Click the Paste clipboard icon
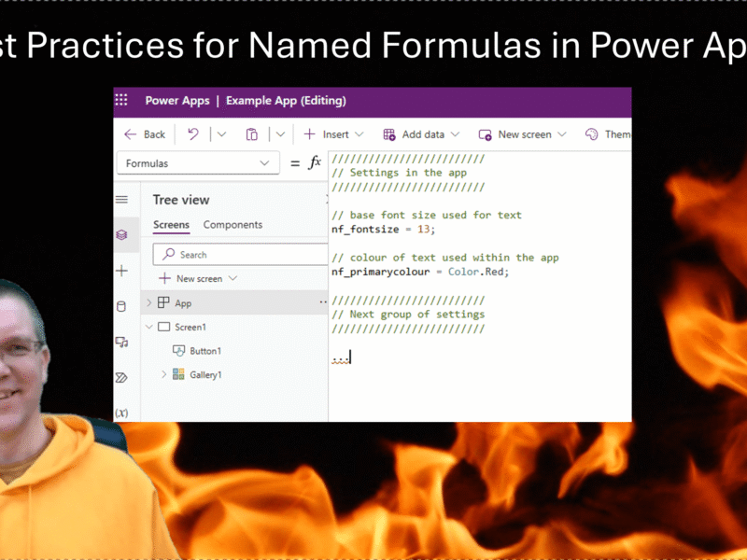This screenshot has height=560, width=747. [x=251, y=134]
